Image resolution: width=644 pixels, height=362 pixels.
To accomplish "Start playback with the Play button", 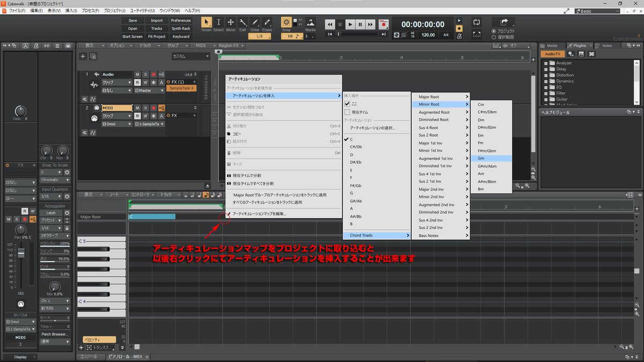I will pos(350,24).
